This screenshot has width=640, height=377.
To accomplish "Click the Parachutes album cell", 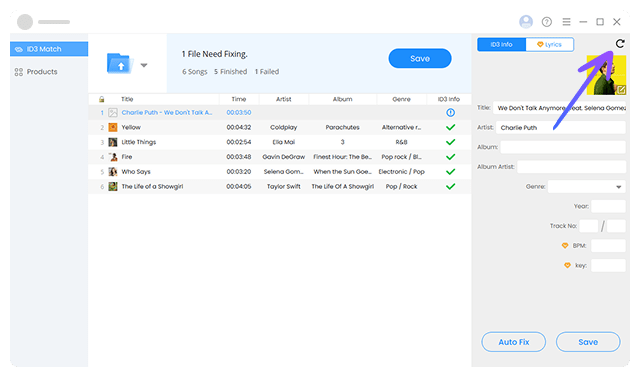I will coord(342,127).
